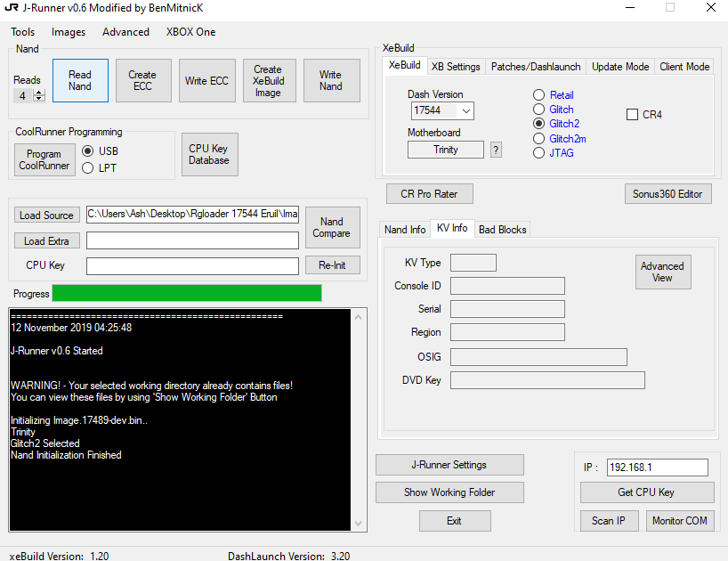Enable the CR4 checkbox

pyautogui.click(x=633, y=115)
